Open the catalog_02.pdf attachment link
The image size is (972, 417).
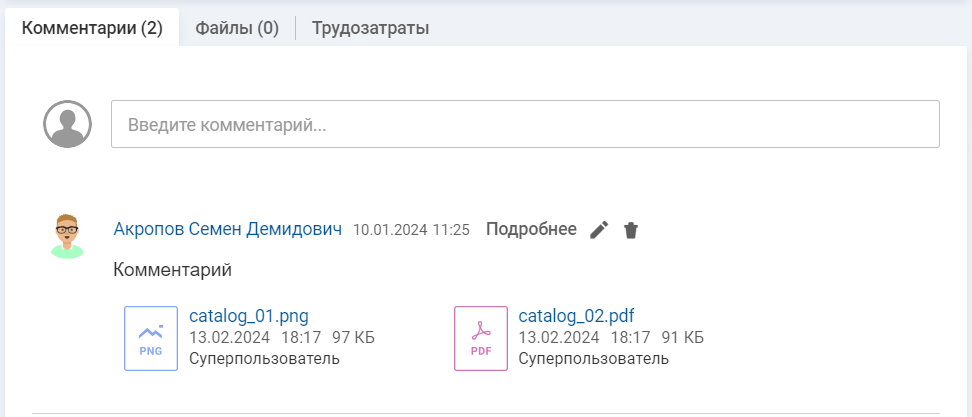point(576,317)
